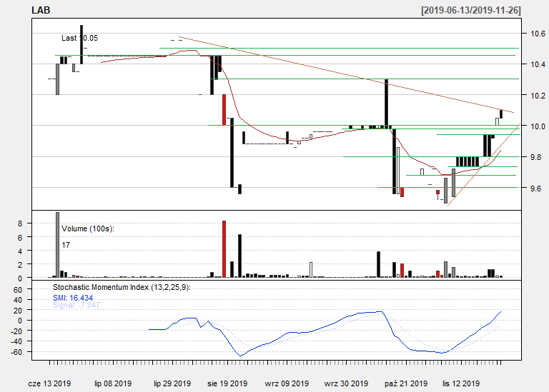
Task: Click the 60 tick on SMI axis
Action: coord(18,290)
